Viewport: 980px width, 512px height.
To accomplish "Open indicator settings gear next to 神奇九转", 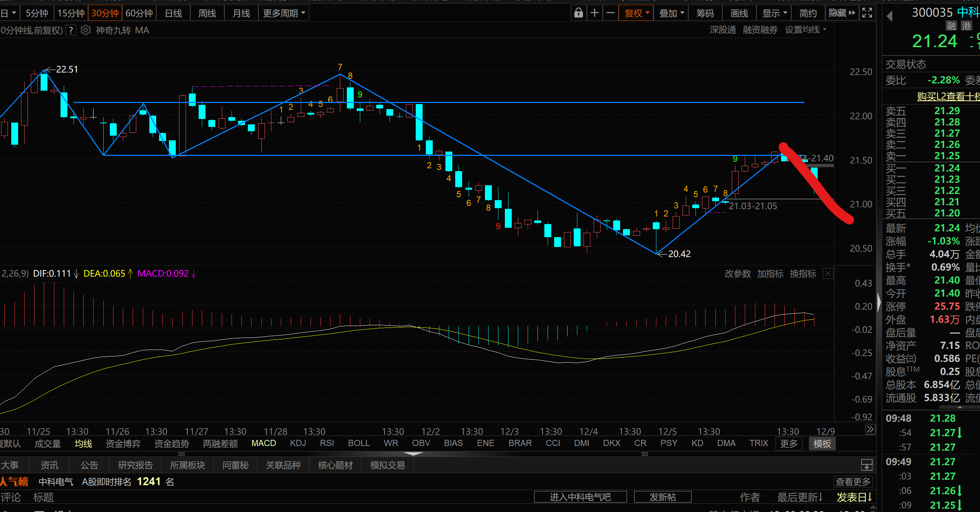I will coord(86,30).
